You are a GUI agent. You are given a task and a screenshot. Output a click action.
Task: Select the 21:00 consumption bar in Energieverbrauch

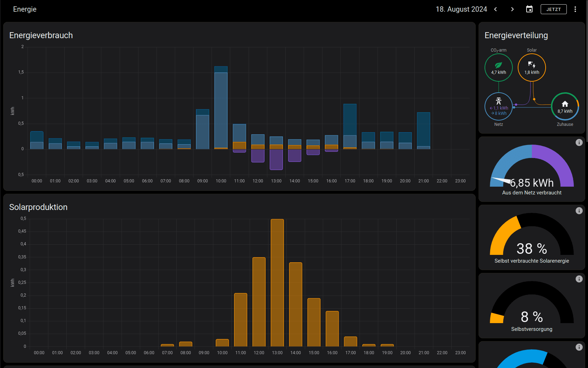423,131
